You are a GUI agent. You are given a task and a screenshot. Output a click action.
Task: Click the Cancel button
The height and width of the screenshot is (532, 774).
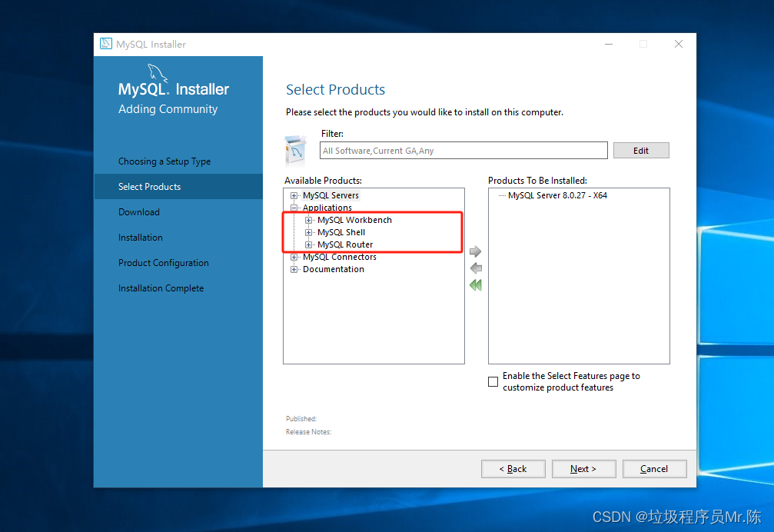click(654, 469)
